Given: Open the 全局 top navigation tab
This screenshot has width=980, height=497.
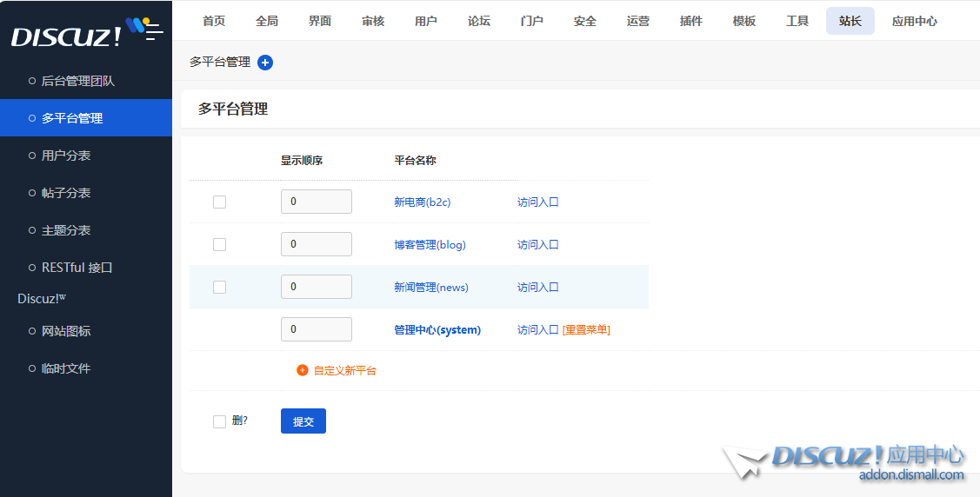Looking at the screenshot, I should (267, 21).
